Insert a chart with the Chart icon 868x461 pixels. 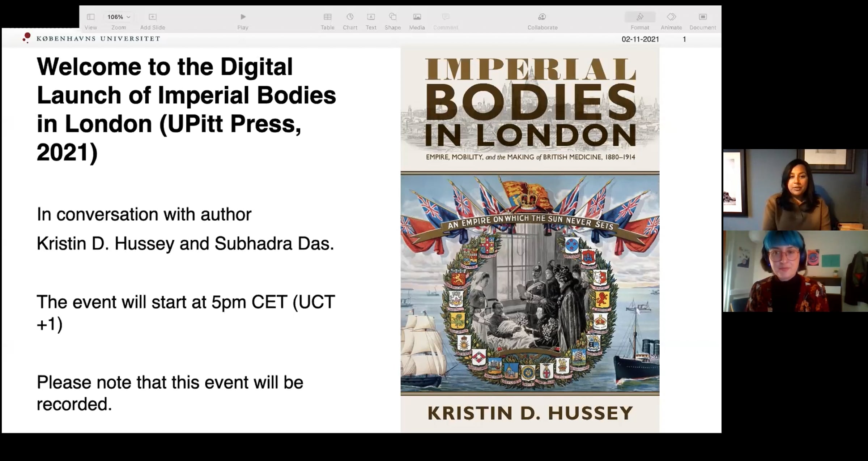click(x=350, y=17)
